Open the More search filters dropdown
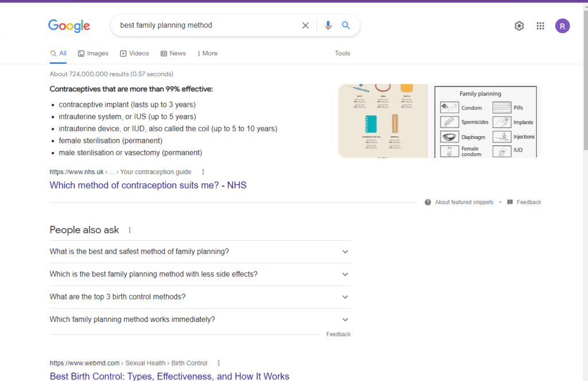 click(x=207, y=53)
